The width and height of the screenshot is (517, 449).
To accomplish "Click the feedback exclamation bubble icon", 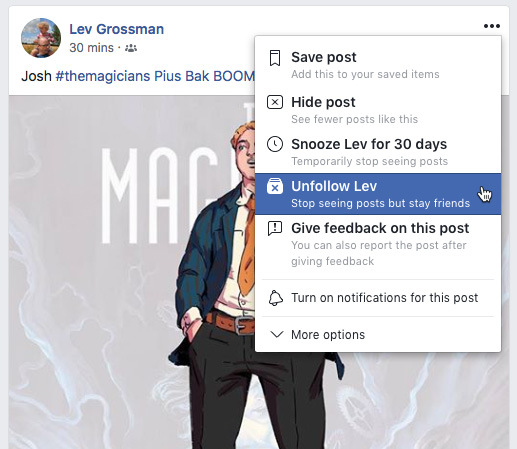I will (x=275, y=229).
